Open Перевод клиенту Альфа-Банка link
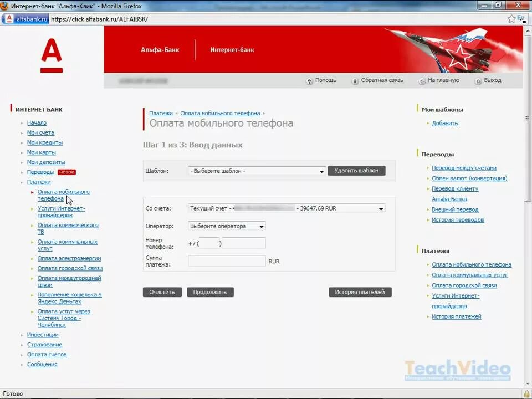Image resolution: width=532 pixels, height=399 pixels. coord(455,194)
